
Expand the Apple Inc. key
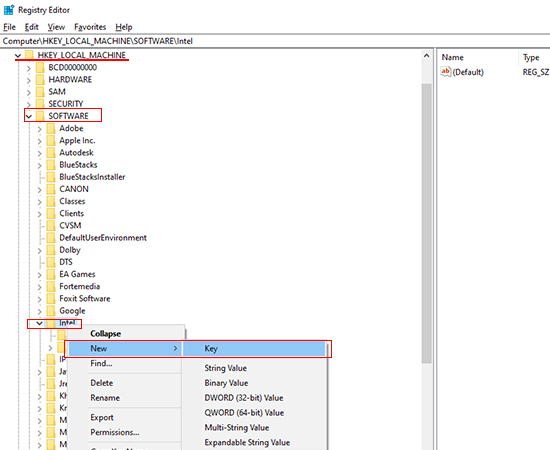[39, 141]
